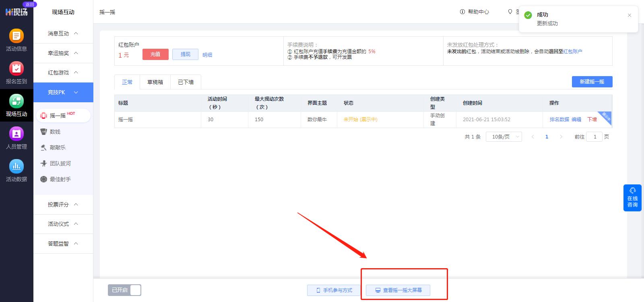Click 编辑 for the 摇一摇 row
644x302 pixels.
576,120
